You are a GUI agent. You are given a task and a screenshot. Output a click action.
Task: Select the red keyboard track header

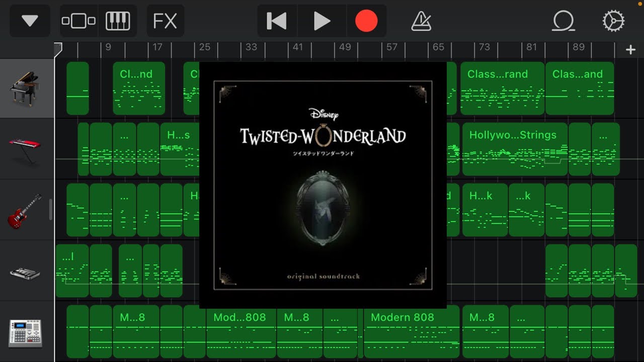click(x=27, y=149)
